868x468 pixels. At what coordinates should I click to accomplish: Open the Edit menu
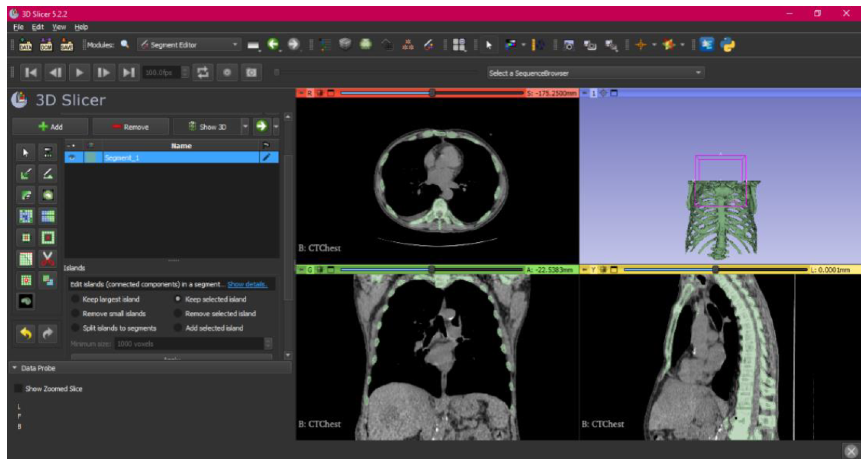pos(38,27)
